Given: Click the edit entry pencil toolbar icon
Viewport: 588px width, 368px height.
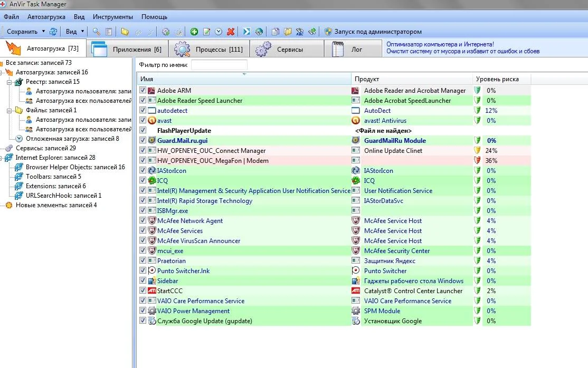Looking at the screenshot, I should [206, 32].
